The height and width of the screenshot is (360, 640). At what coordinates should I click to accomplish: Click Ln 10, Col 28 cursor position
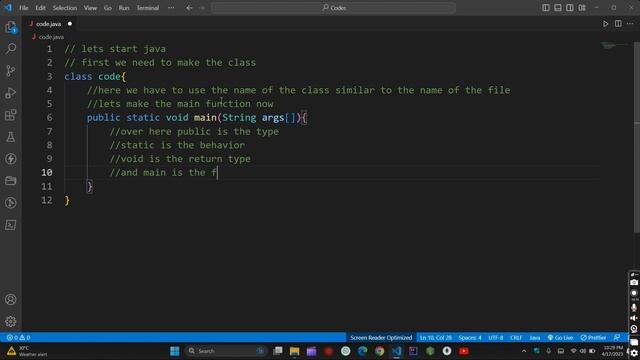[436, 338]
